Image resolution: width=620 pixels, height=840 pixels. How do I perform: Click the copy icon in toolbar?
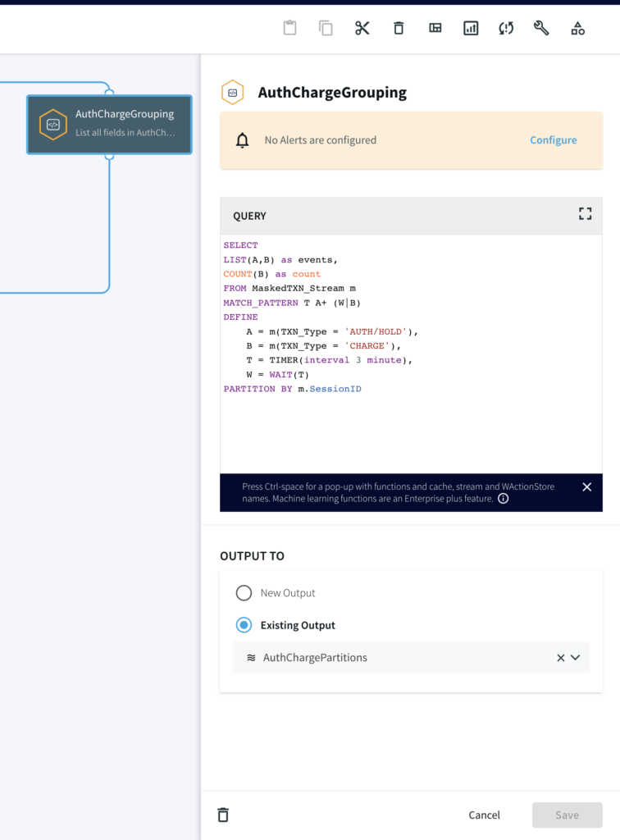(x=326, y=28)
